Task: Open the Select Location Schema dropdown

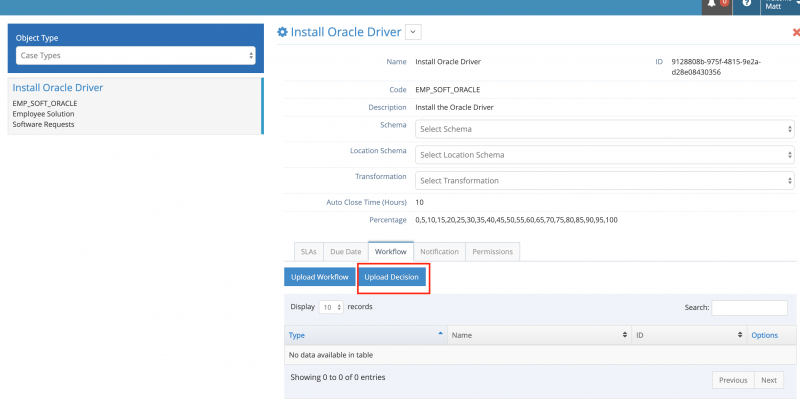Action: tap(604, 155)
